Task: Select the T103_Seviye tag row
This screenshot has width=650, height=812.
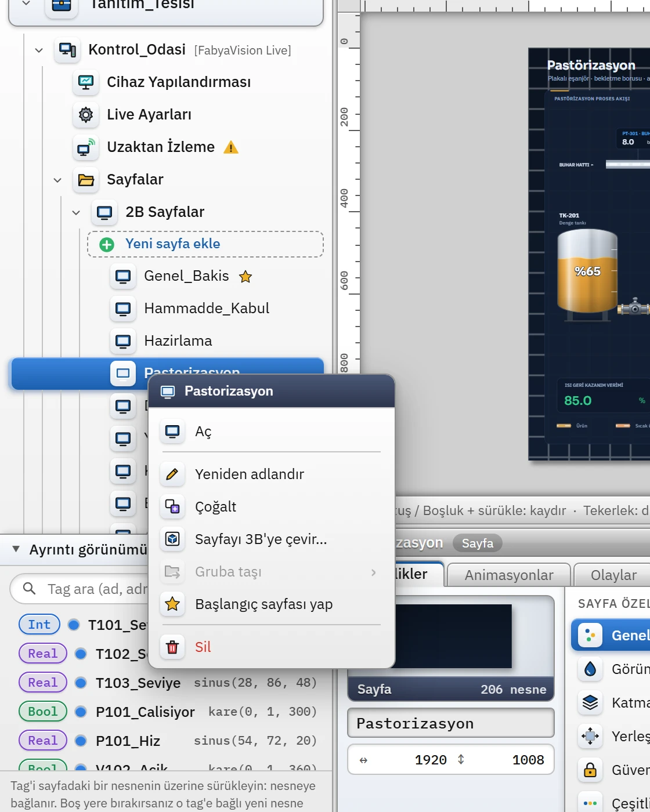Action: 168,683
